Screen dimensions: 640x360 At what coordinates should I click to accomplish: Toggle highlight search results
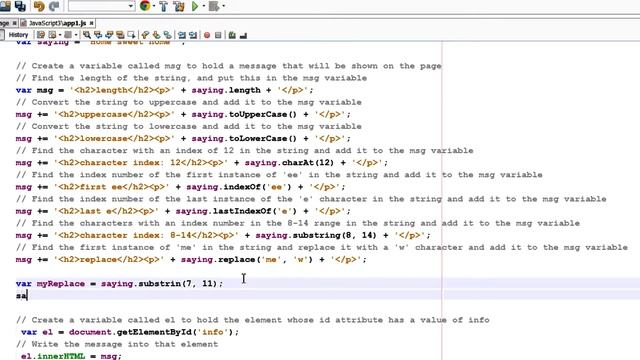[x=120, y=35]
